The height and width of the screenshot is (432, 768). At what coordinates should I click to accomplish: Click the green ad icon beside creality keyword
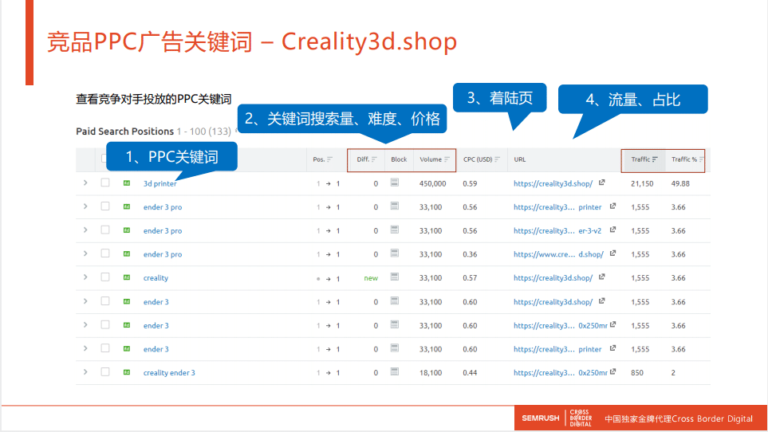127,278
